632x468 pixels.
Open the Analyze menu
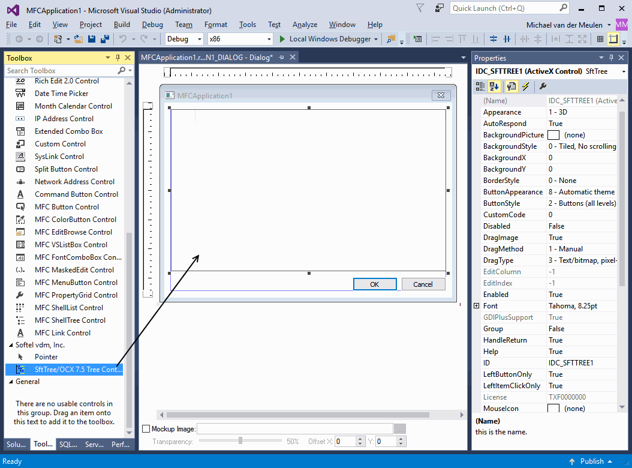coord(305,25)
